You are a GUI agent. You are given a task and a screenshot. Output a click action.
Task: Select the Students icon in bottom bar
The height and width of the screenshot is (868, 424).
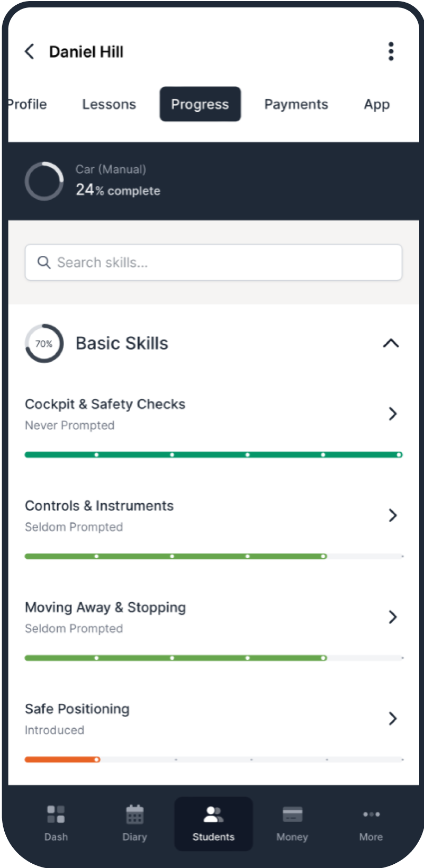pyautogui.click(x=213, y=815)
